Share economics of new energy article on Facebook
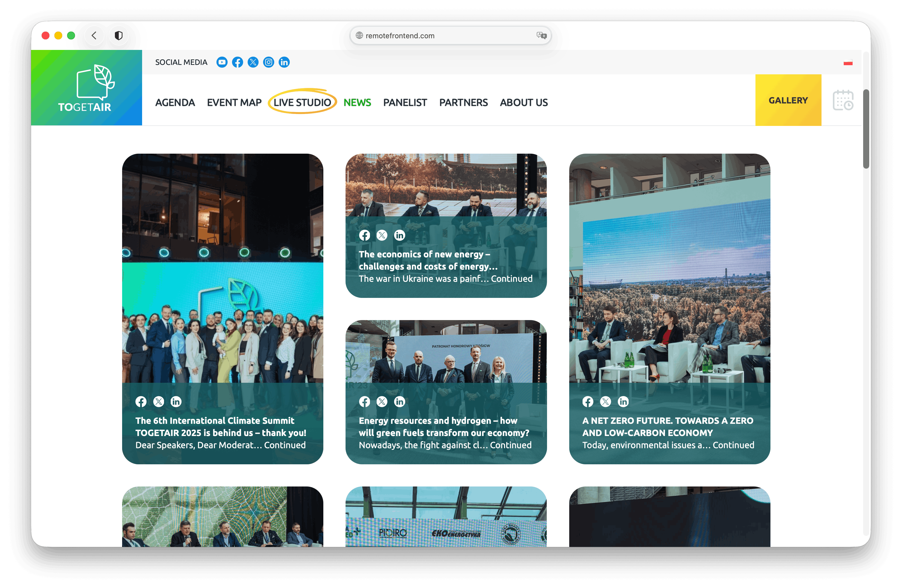Viewport: 902px width, 588px height. [x=365, y=235]
